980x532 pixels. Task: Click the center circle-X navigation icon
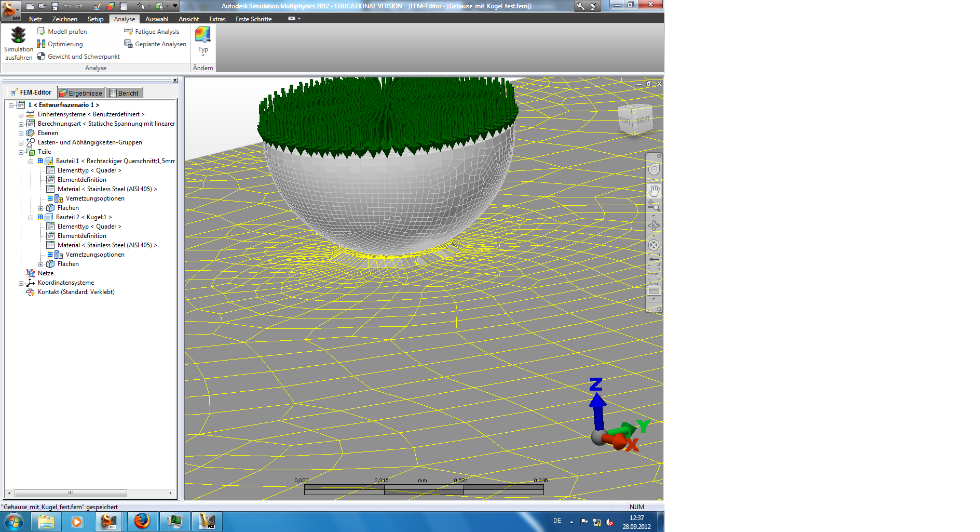(654, 245)
